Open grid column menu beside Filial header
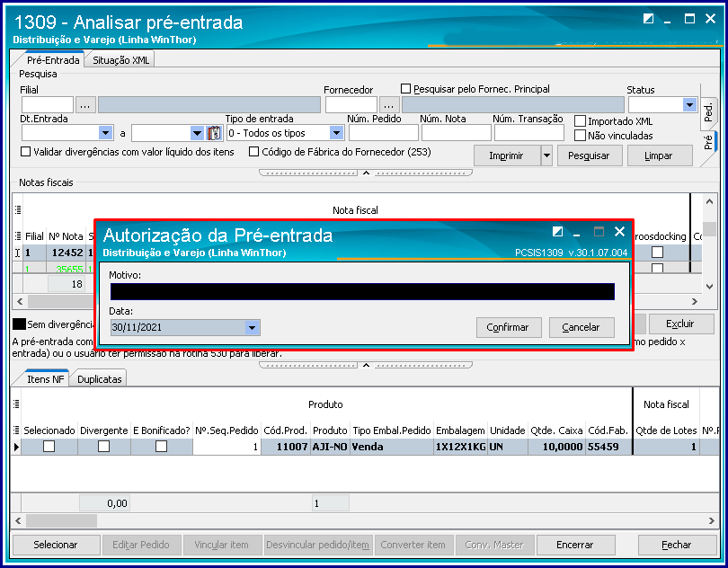728x568 pixels. point(18,236)
